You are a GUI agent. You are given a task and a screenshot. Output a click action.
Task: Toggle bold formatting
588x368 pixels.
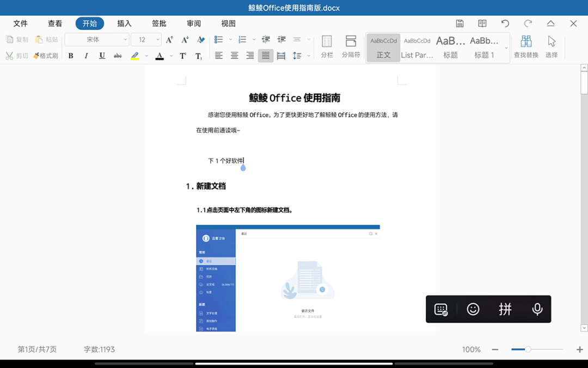pos(71,56)
